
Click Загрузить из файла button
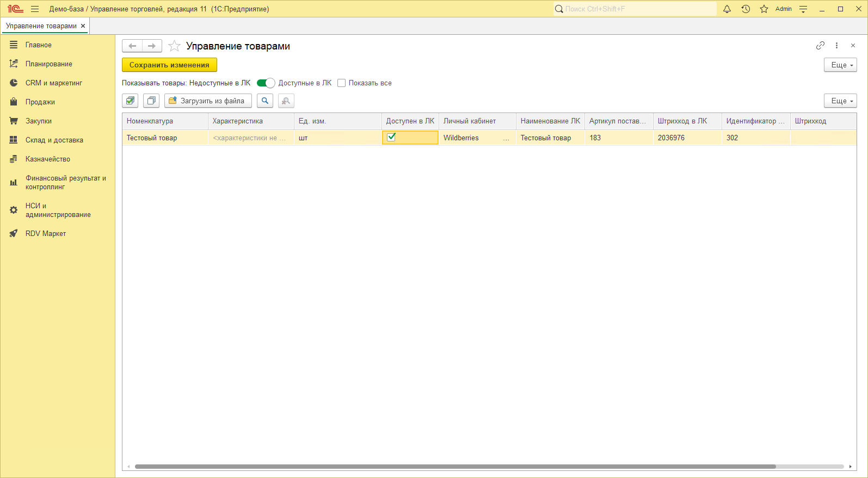pos(208,101)
